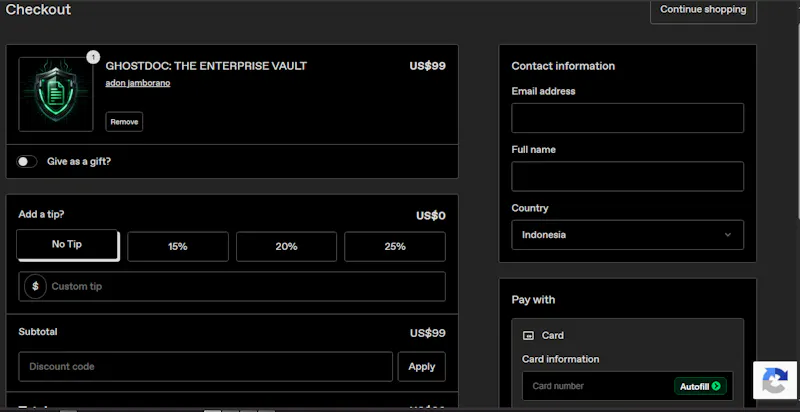Select the 20% tip option
Screen dimensions: 800x412
(x=286, y=247)
